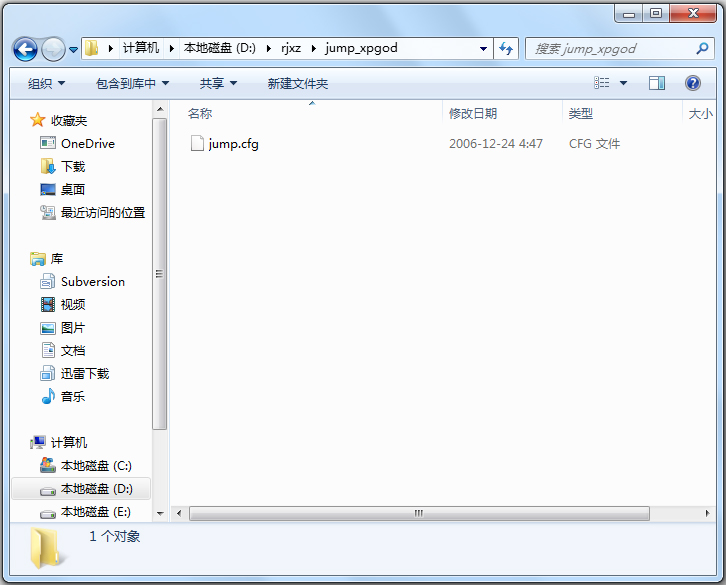Open the 共享 menu
The width and height of the screenshot is (726, 585).
218,84
